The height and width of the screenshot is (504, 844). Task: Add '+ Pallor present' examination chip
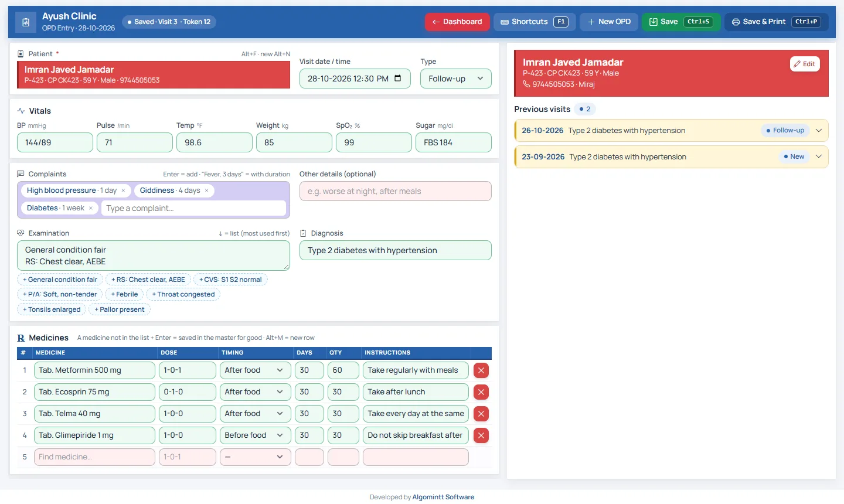point(120,309)
